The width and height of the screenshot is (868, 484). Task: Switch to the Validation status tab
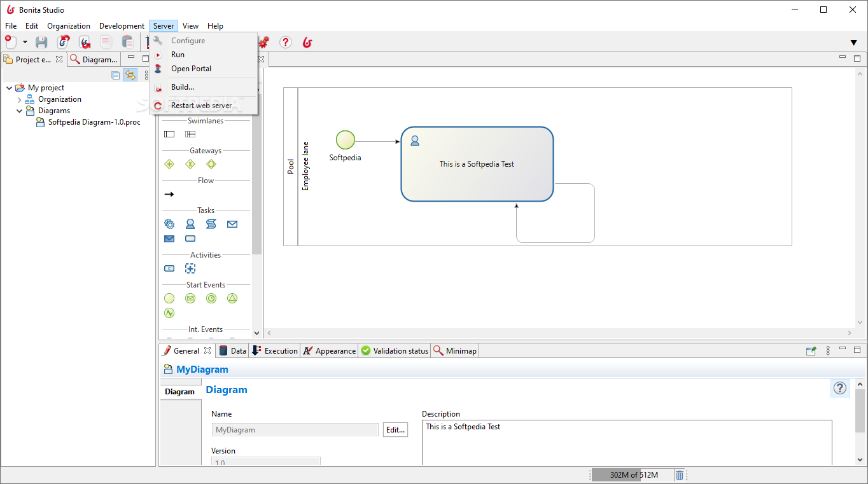[395, 350]
